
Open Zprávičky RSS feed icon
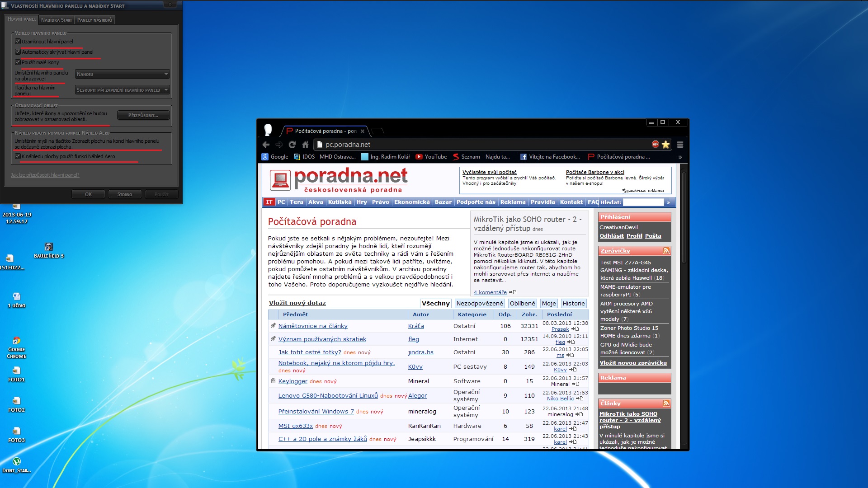[666, 250]
